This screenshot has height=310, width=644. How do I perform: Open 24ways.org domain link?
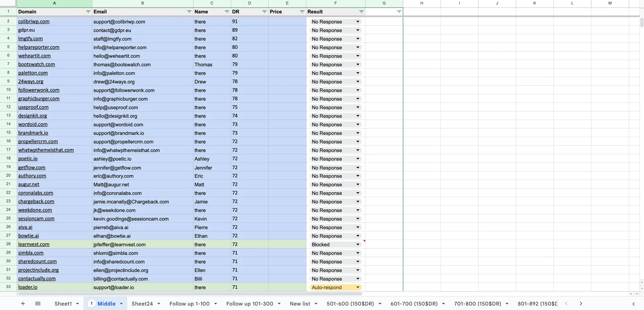click(31, 81)
